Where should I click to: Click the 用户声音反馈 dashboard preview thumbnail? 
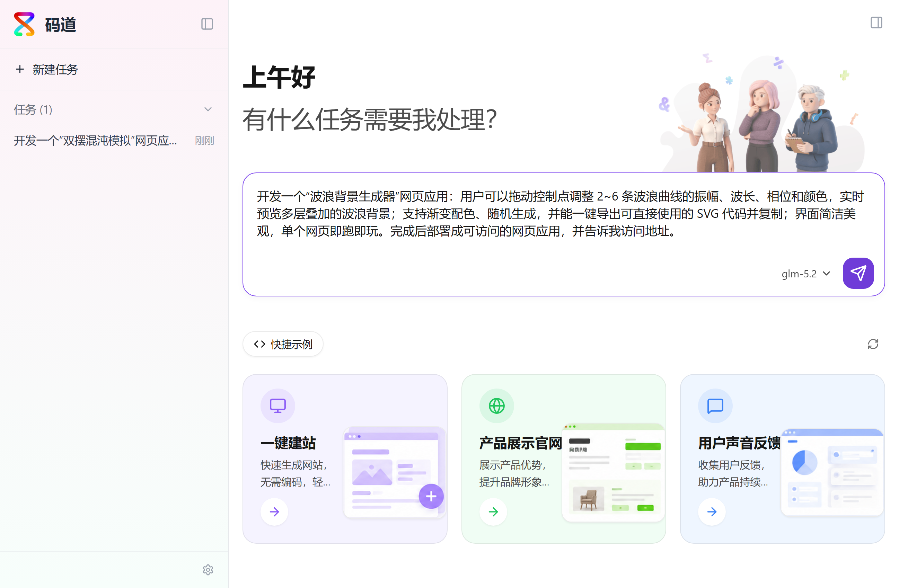pos(832,473)
